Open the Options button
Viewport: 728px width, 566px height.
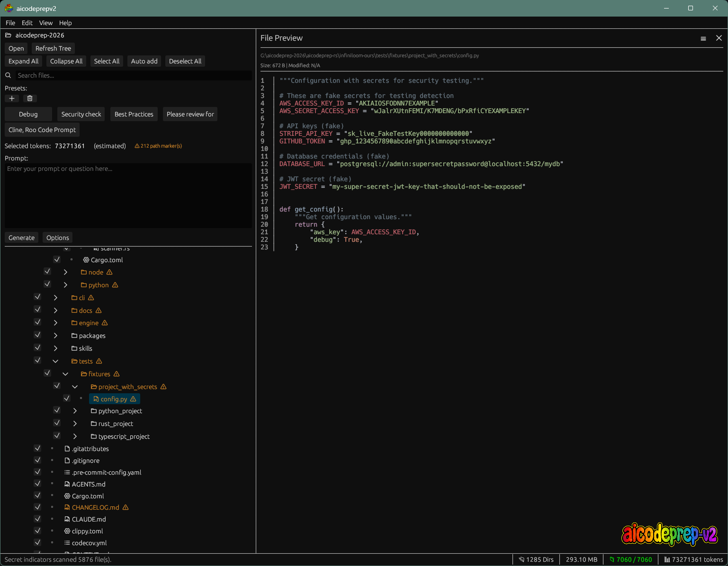[58, 238]
